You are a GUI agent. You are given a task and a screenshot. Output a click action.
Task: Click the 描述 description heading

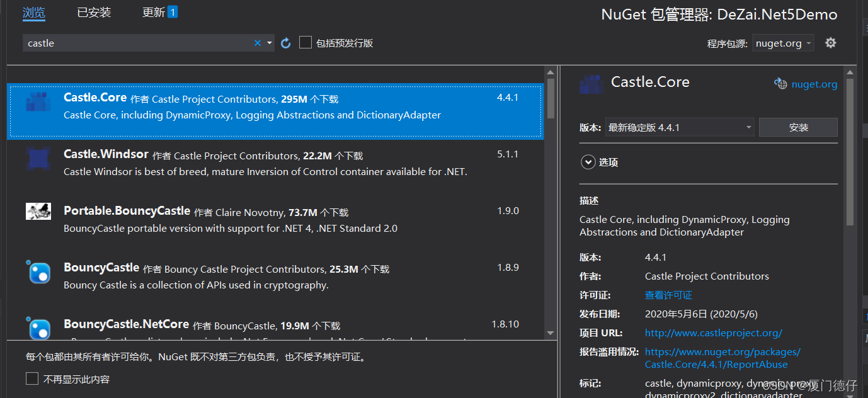(x=589, y=200)
